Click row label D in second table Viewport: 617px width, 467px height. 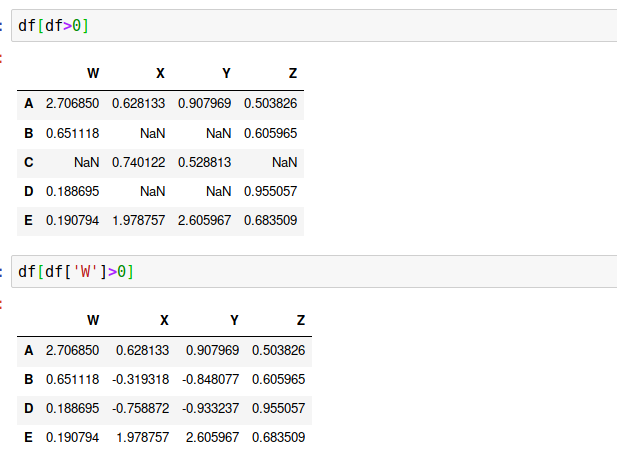pos(28,408)
